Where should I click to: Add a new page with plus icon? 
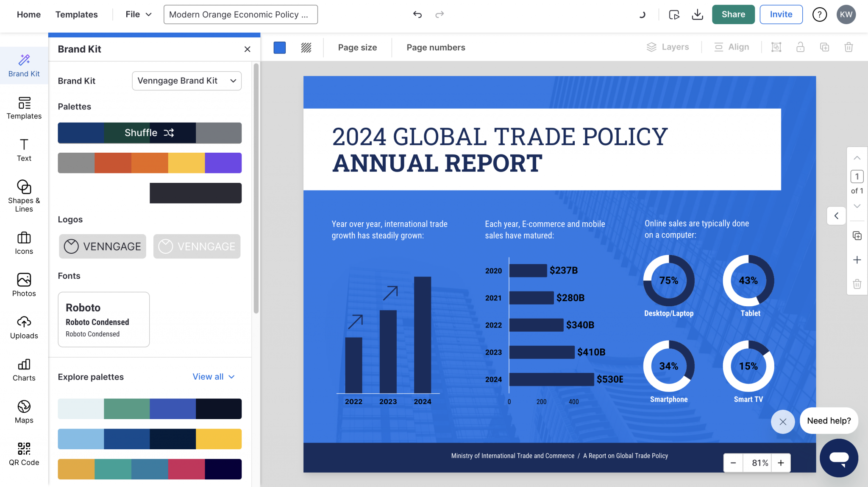[x=857, y=260]
